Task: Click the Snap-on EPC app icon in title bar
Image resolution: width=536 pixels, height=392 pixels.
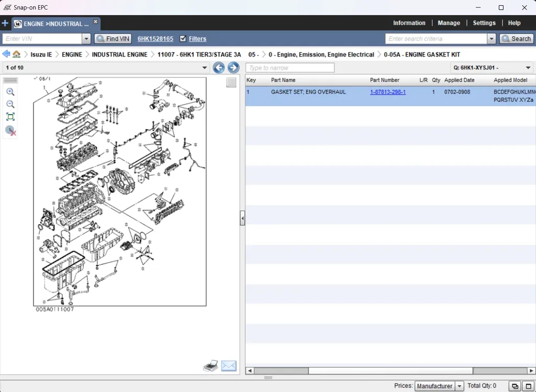Action: [x=7, y=7]
